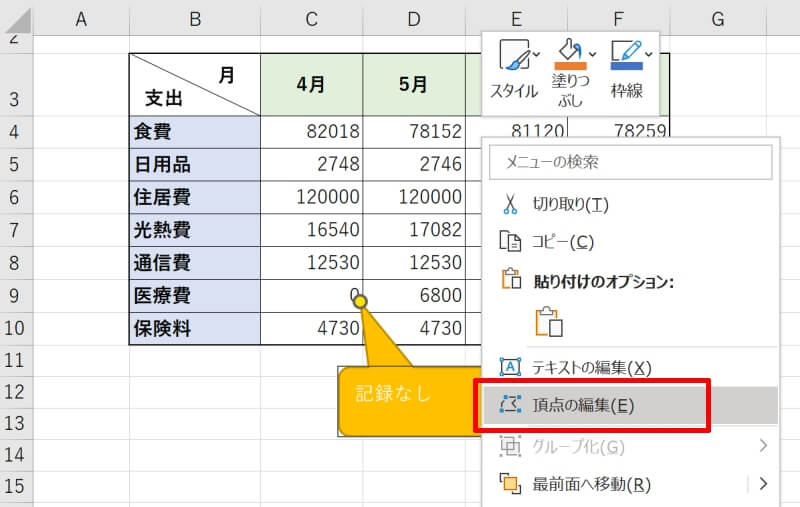This screenshot has height=507, width=800.
Task: Click the 日用品 row label
Action: click(x=195, y=164)
